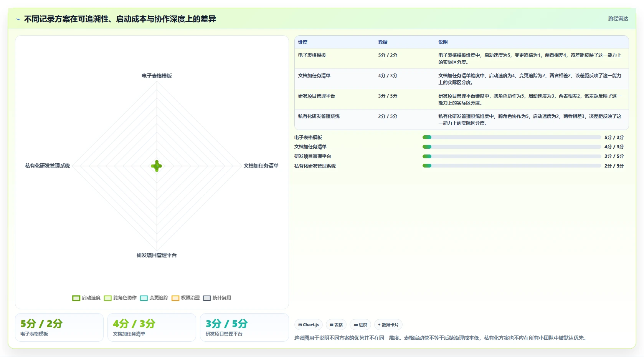Viewport: 644px width, 357px height.
Task: Click the 私有化研发管理系统 radar axis label
Action: tap(48, 166)
